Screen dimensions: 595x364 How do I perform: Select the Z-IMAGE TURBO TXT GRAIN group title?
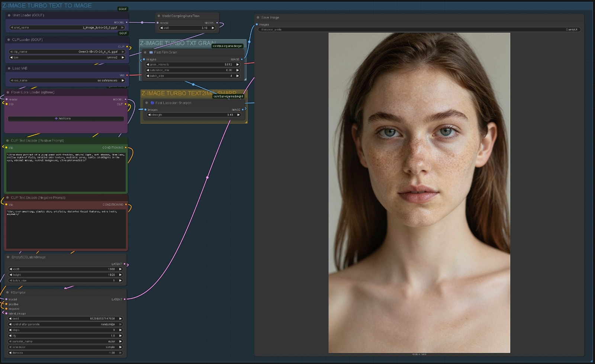tap(175, 43)
